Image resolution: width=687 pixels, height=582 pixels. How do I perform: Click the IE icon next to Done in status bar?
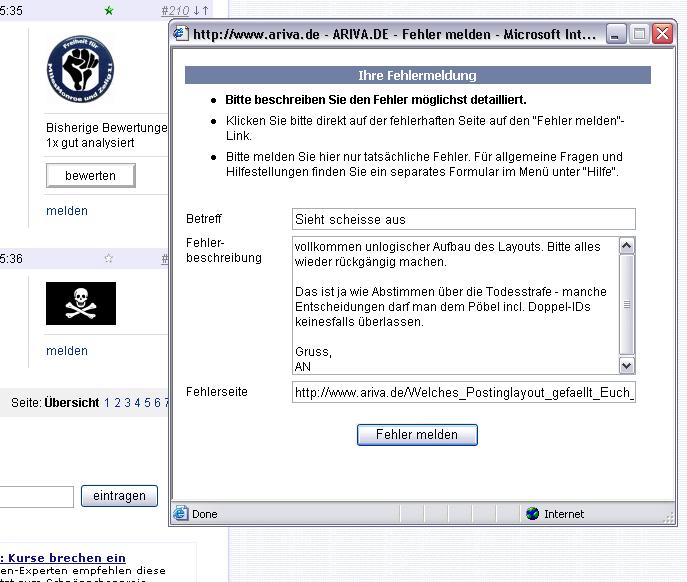180,513
